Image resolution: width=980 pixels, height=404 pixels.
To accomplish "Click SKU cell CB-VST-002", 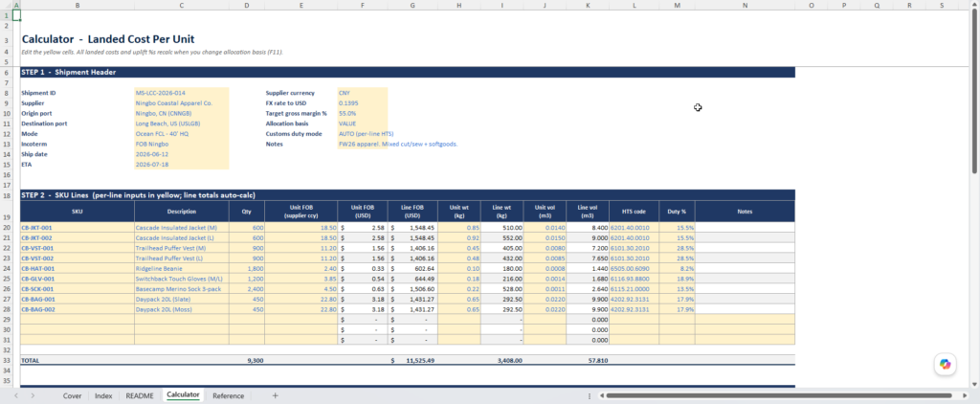I will tap(78, 258).
